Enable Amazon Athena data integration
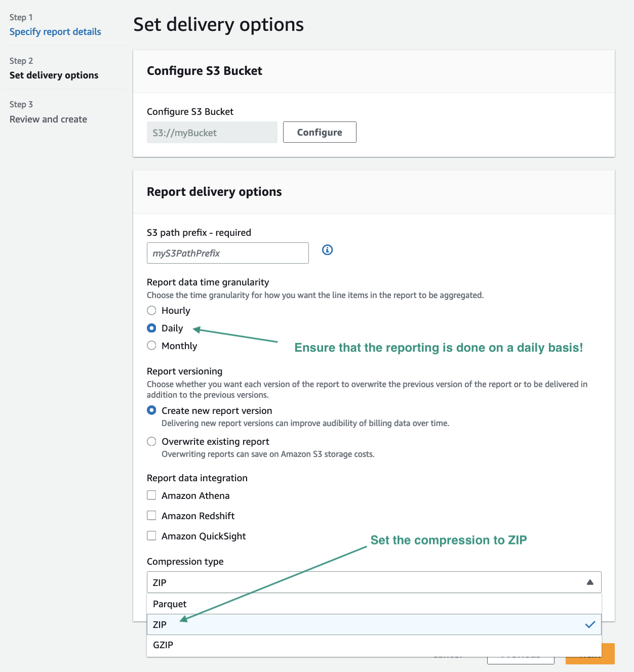The height and width of the screenshot is (672, 634). click(x=151, y=495)
